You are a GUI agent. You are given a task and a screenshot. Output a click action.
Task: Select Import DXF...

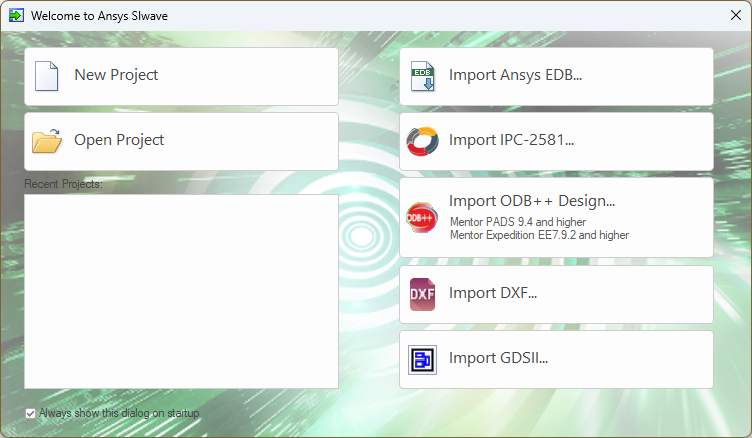(x=556, y=295)
